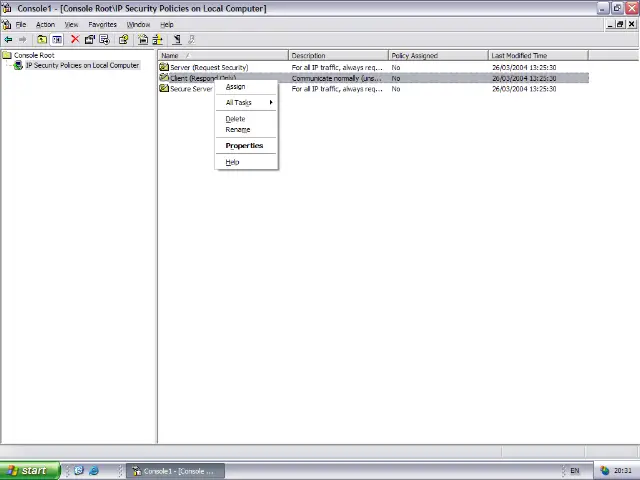Click Server (Request Security) Policy Assigned No
This screenshot has width=640, height=480.
(396, 67)
